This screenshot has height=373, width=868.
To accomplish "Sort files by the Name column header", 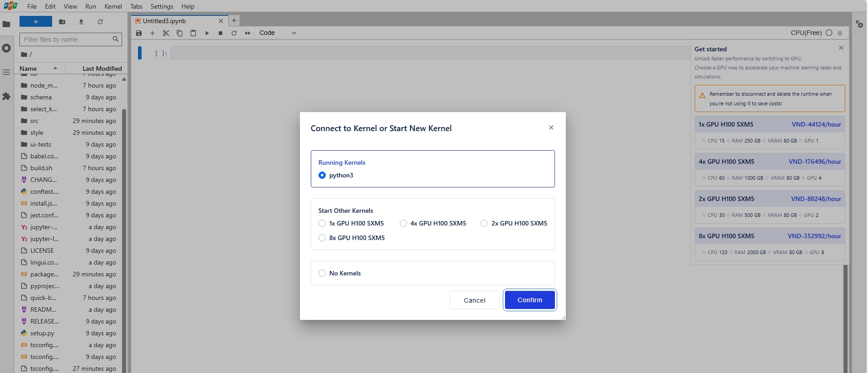I will (x=28, y=69).
